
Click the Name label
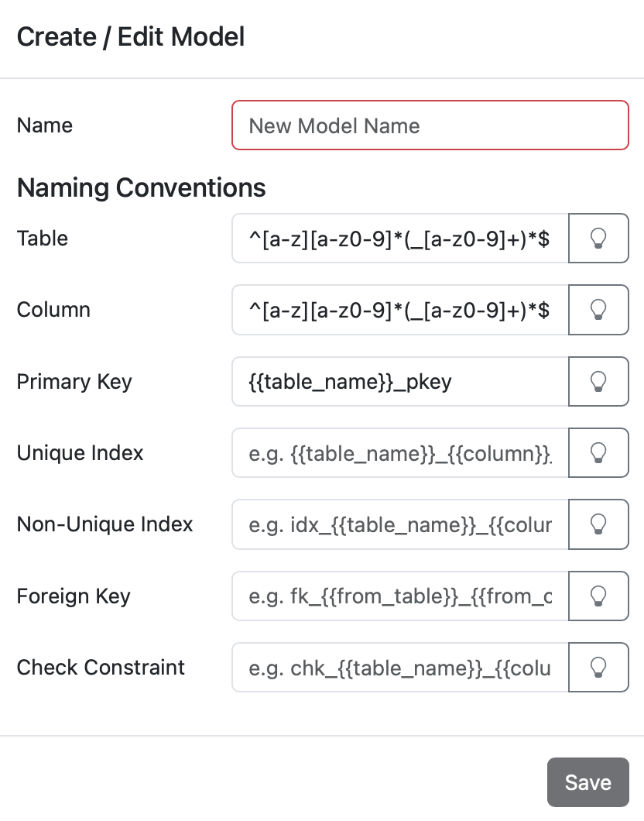tap(44, 125)
